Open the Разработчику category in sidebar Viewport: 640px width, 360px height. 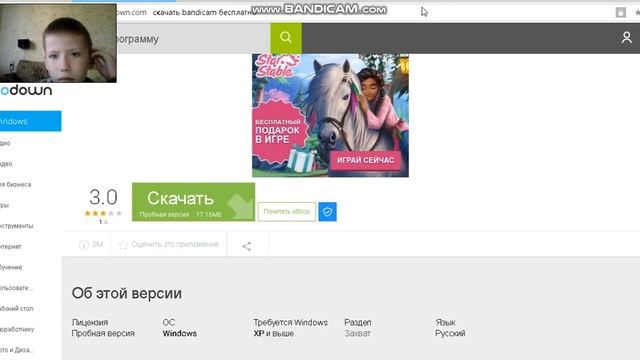pos(17,329)
